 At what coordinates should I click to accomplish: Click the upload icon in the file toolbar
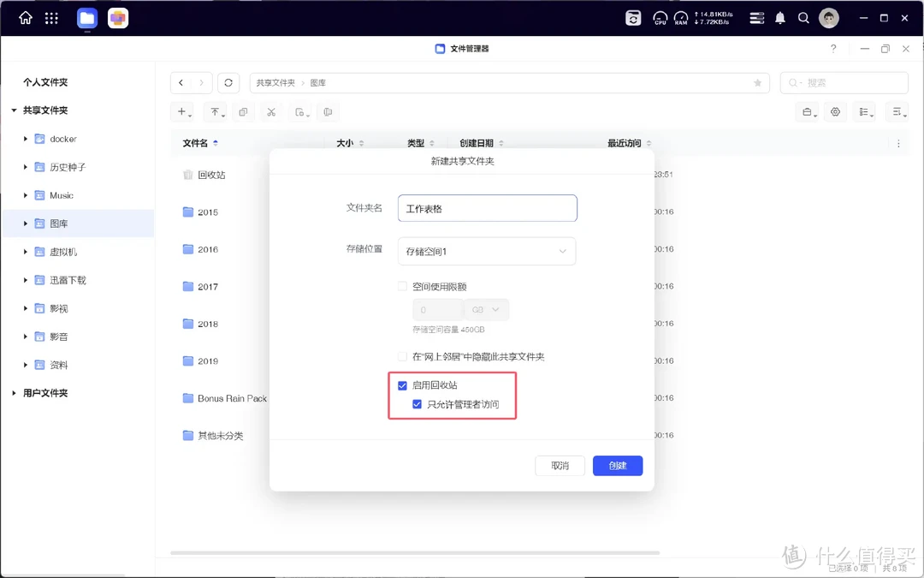(x=215, y=111)
